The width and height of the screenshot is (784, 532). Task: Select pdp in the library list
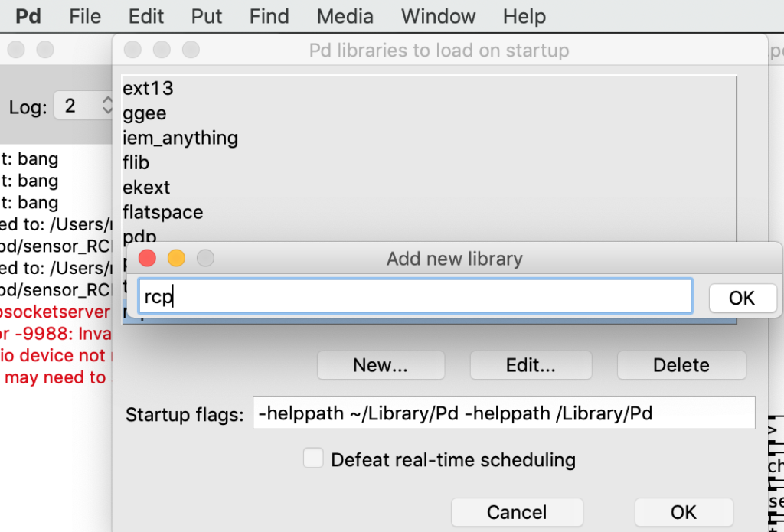(x=429, y=234)
